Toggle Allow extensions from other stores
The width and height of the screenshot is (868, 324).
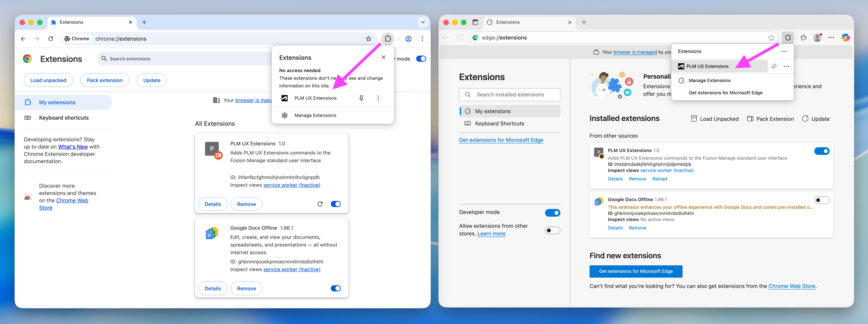552,231
